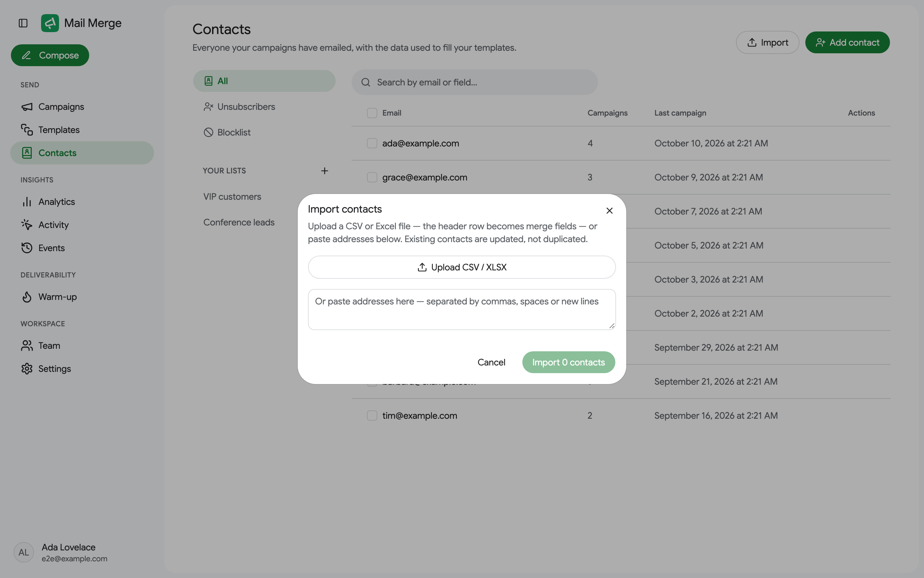Click the Warm-up flame icon
924x578 pixels.
click(27, 297)
